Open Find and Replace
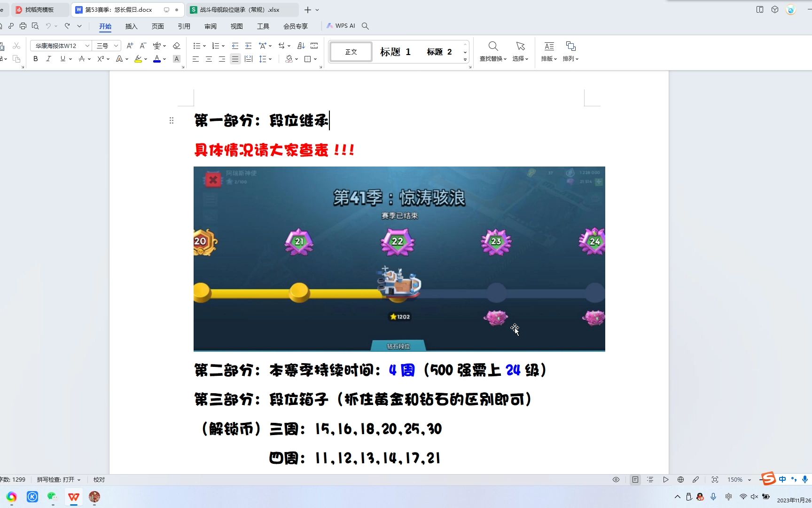This screenshot has height=508, width=812. point(493,51)
